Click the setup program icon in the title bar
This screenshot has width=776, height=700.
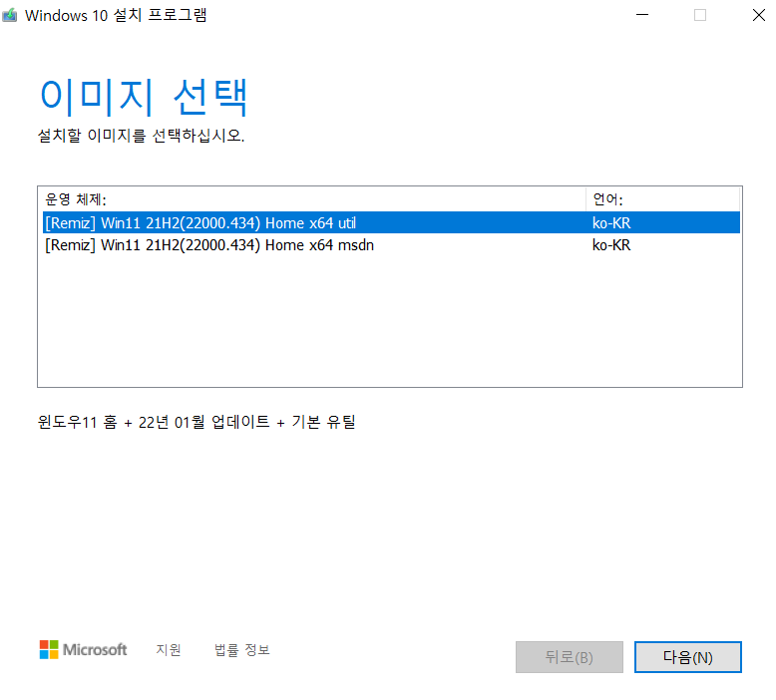9,15
